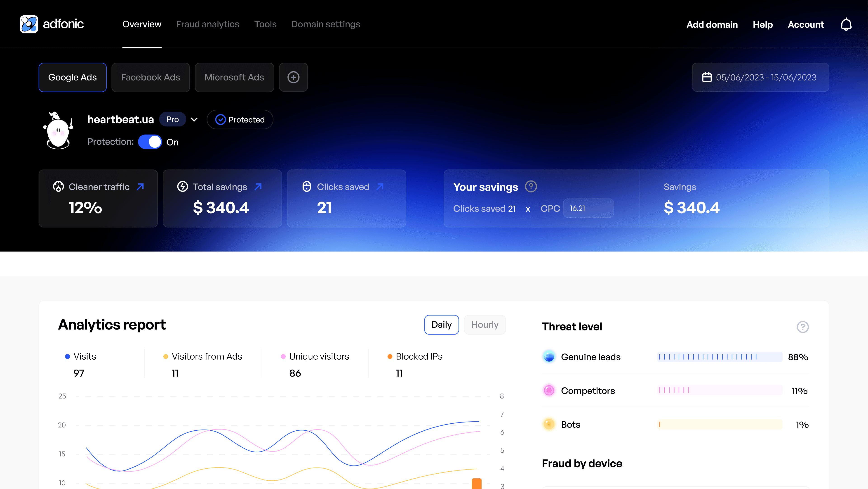
Task: Click the heartbeat.ua domain name
Action: (121, 119)
